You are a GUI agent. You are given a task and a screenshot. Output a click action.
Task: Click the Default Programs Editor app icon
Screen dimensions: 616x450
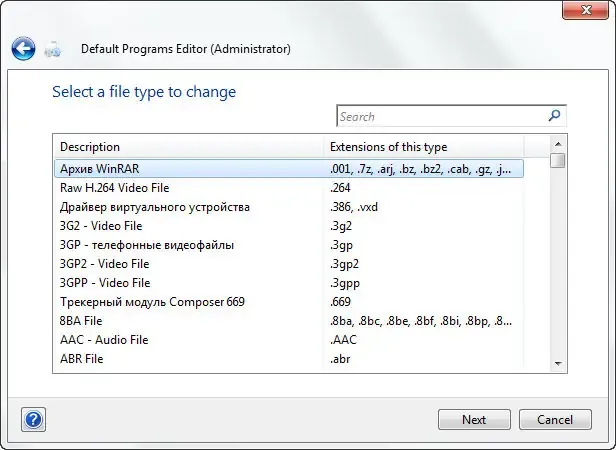(x=55, y=49)
